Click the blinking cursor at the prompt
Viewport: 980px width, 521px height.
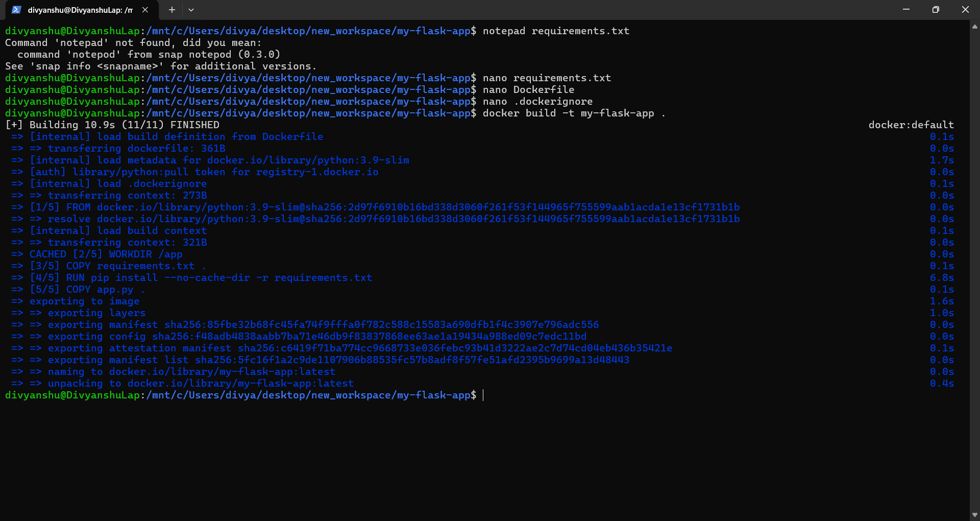point(483,395)
